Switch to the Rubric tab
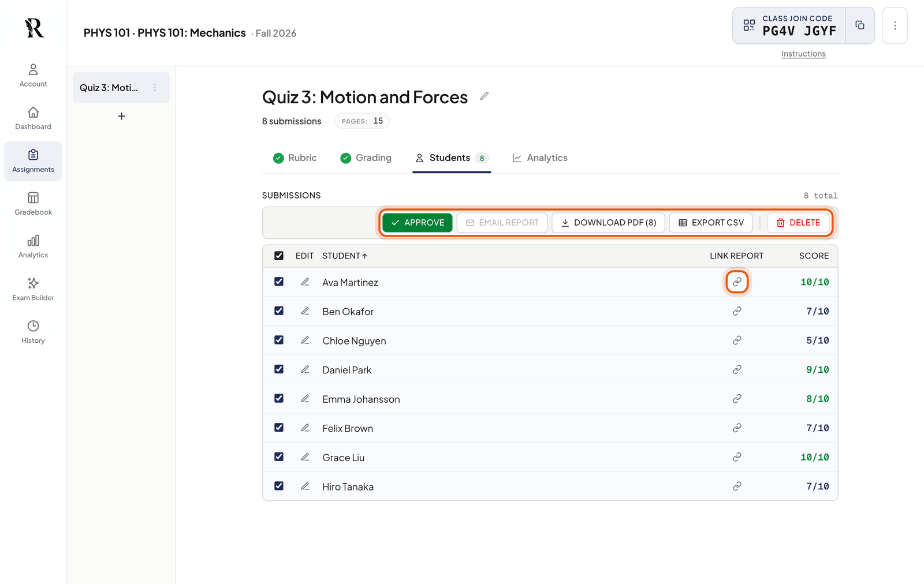 [295, 158]
